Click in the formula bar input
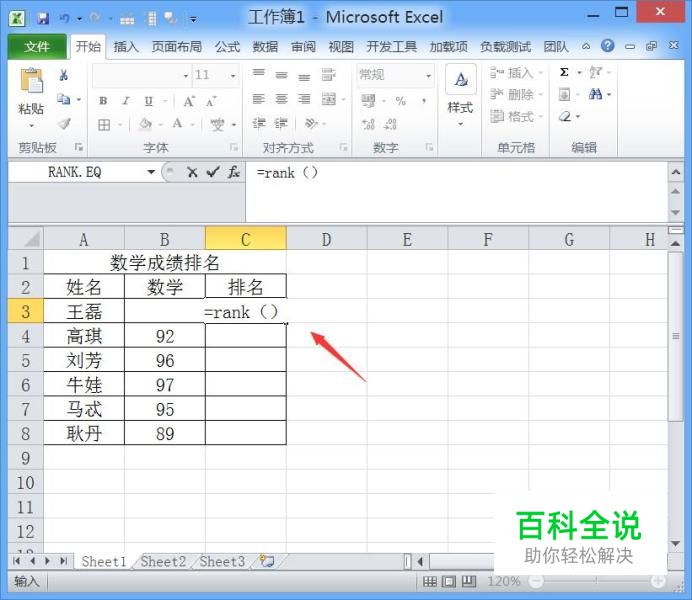 (456, 192)
